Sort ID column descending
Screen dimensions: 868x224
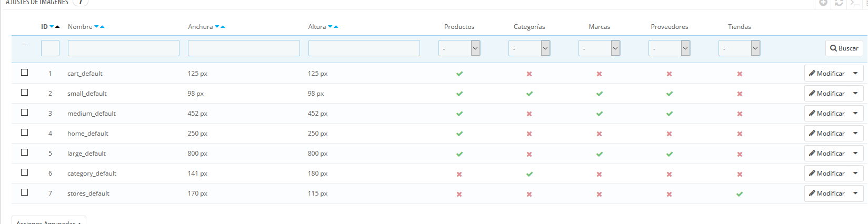(52, 27)
